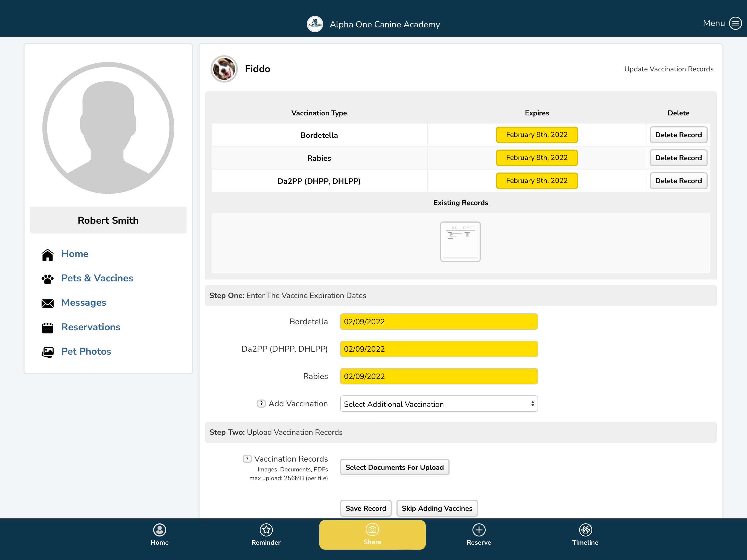Tap the Reminder star icon
This screenshot has width=747, height=560.
point(266,530)
